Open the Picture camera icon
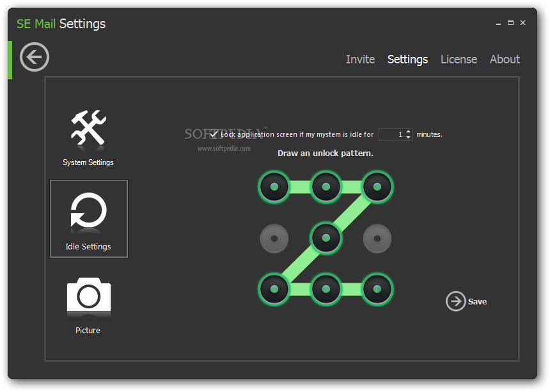550x392 pixels. point(89,295)
